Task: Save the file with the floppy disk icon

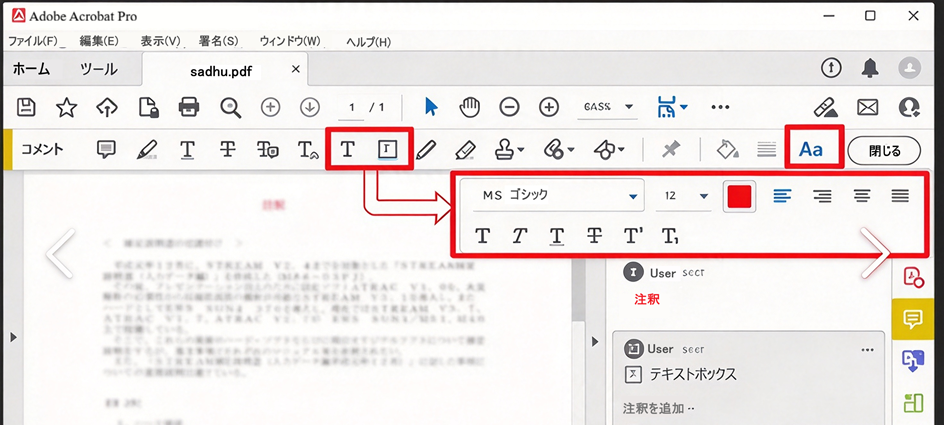Action: click(x=26, y=108)
